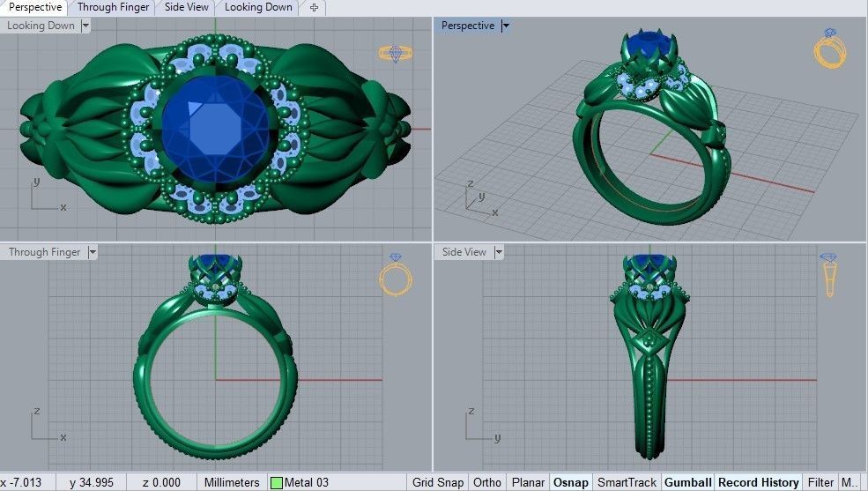Viewport: 868px width, 491px height.
Task: Switch to the Through Finger tab
Action: [113, 7]
